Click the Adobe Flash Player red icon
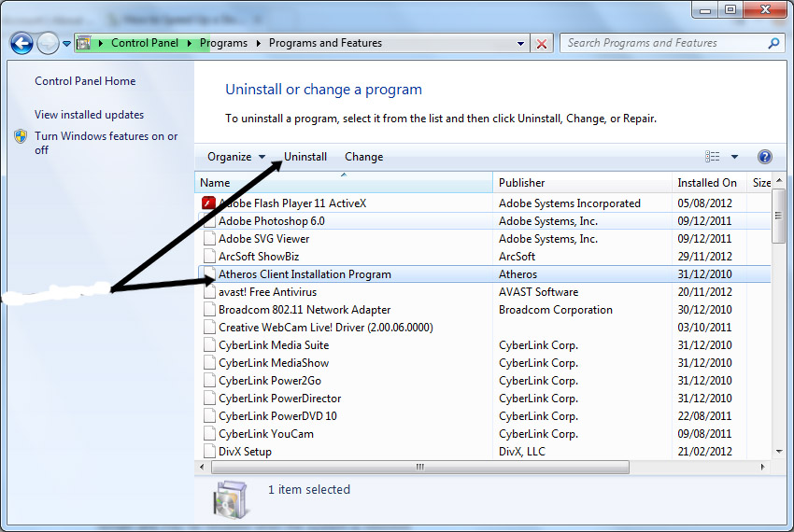Screen dimensions: 794x532 tap(208, 203)
